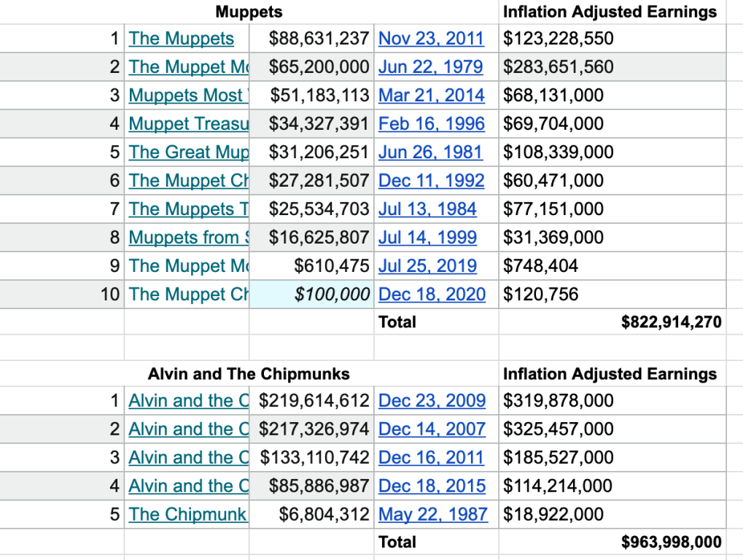Select the $283,651,560 inflation adjusted cell
Viewport: 743px width, 560px height.
coord(559,67)
